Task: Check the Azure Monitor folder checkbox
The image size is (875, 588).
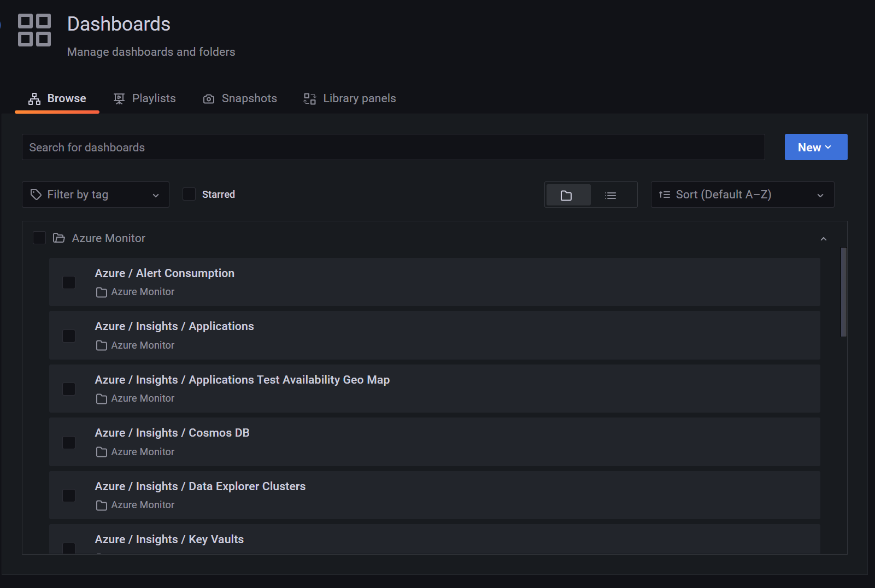Action: 39,238
